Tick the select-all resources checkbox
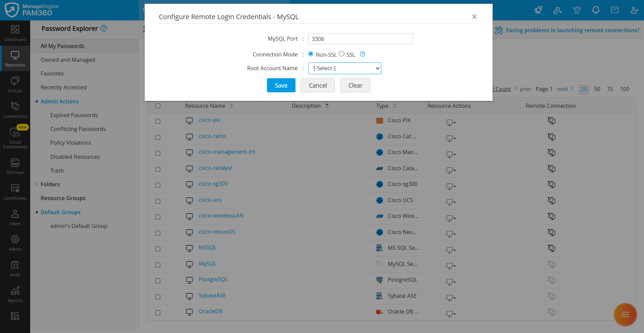Screen dimensions: 644x333 158,106
